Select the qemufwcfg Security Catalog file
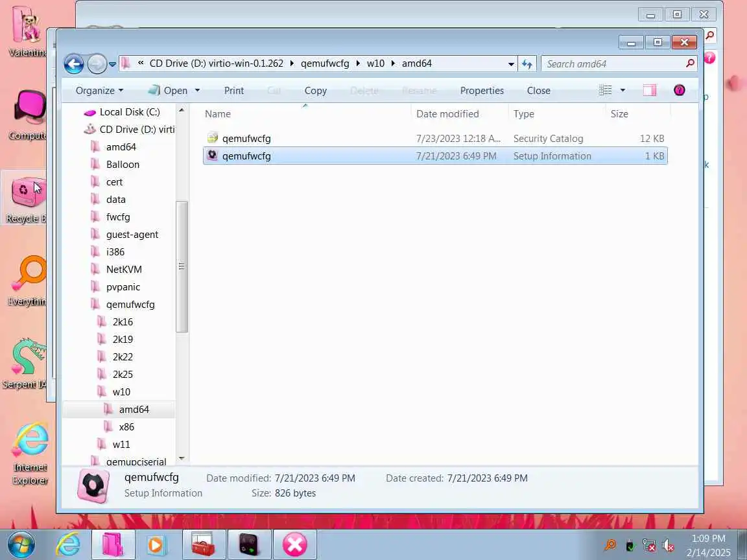The image size is (747, 560). pos(435,139)
